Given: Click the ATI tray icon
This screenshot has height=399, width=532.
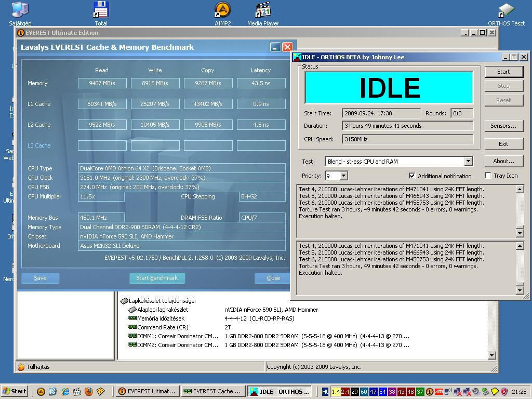Looking at the screenshot, I should [438, 392].
